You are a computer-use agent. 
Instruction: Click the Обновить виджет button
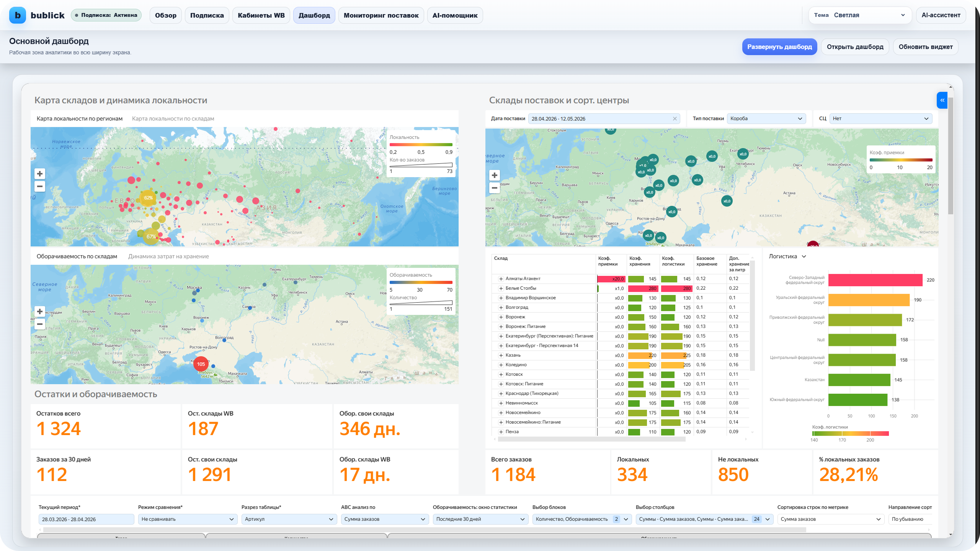(x=925, y=47)
